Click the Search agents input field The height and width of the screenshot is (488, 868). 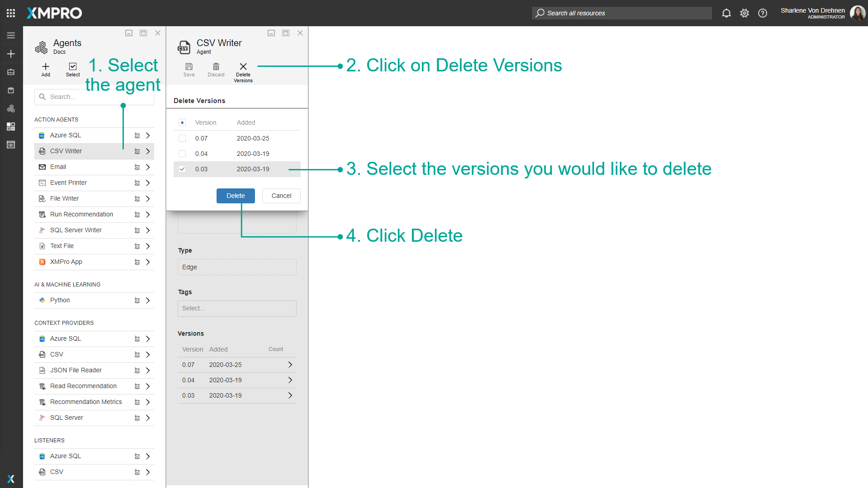click(94, 97)
